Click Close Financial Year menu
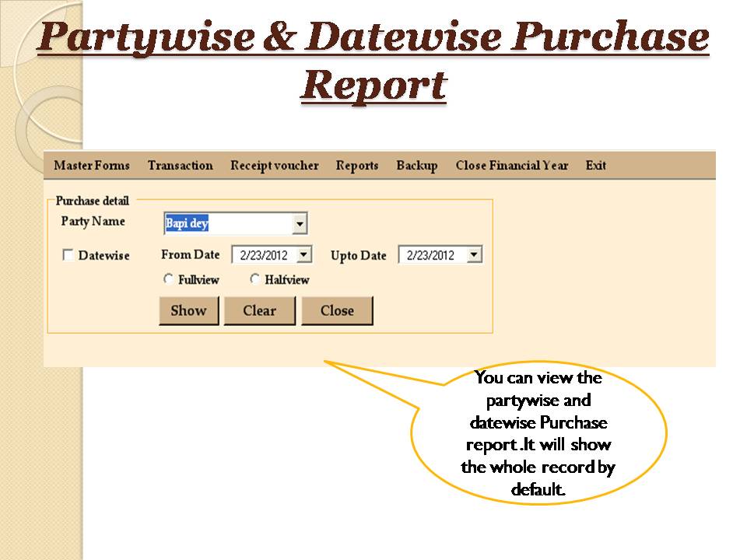747x560 pixels. 512,165
